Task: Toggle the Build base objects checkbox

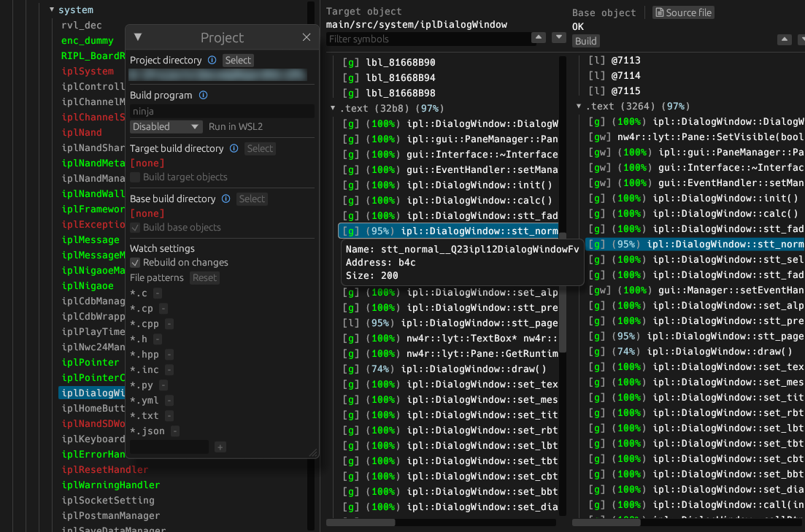Action: click(x=135, y=228)
